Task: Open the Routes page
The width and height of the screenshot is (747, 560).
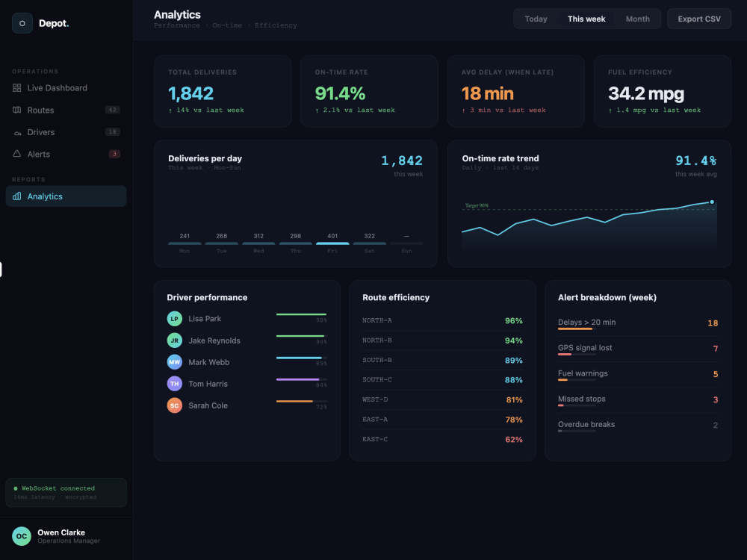Action: tap(66, 110)
